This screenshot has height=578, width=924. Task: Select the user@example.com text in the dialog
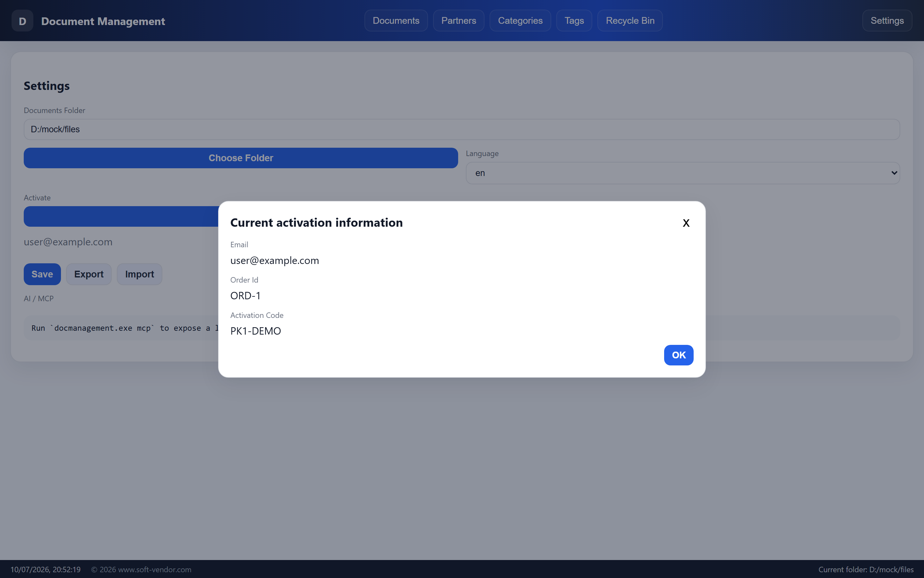(275, 260)
